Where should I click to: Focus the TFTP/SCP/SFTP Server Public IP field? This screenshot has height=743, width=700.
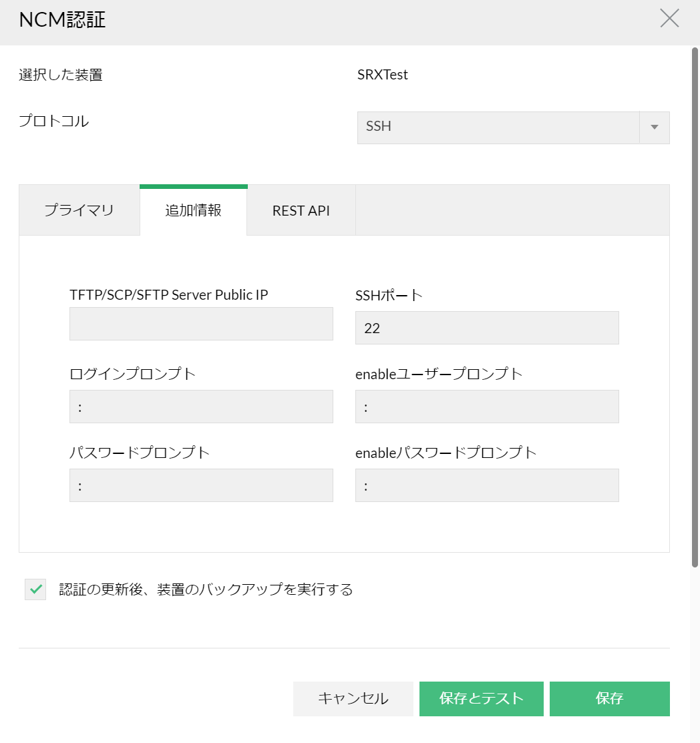[201, 324]
